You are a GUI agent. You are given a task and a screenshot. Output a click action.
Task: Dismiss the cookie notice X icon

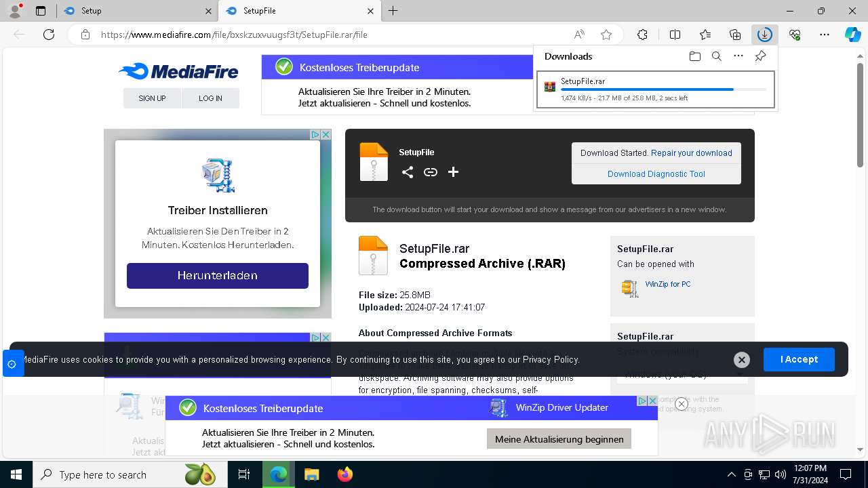pyautogui.click(x=742, y=360)
